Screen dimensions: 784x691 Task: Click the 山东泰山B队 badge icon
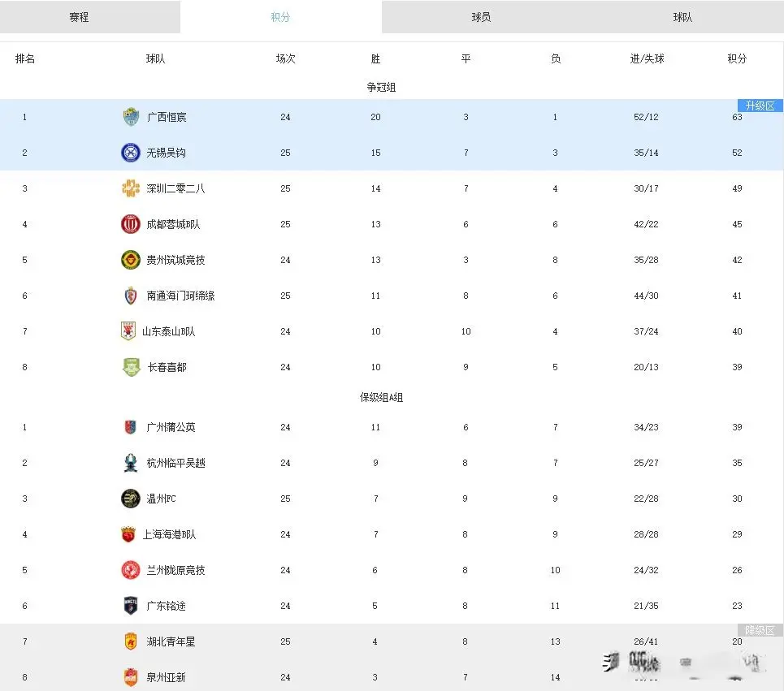point(130,331)
